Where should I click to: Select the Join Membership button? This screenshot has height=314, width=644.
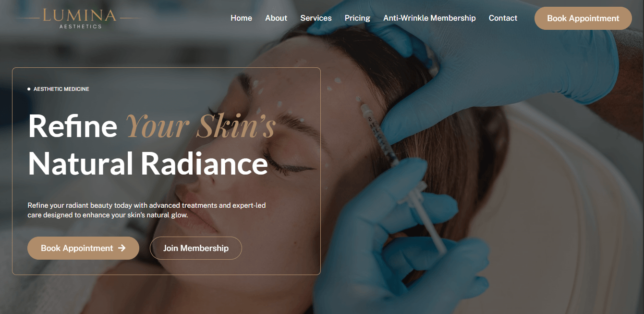(196, 248)
